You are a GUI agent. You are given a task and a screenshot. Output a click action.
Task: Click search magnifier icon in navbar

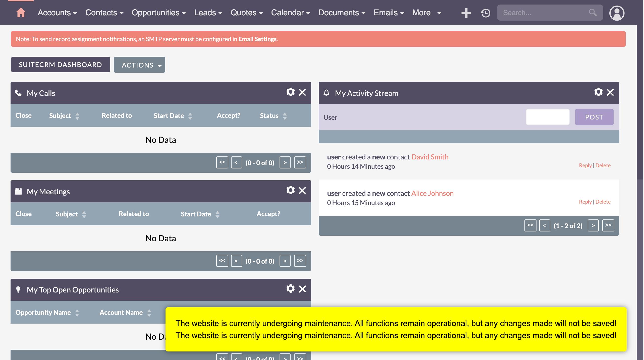(593, 13)
